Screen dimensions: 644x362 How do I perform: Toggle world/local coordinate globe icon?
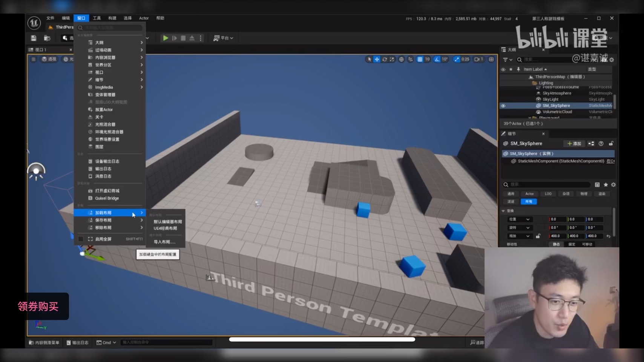click(402, 59)
